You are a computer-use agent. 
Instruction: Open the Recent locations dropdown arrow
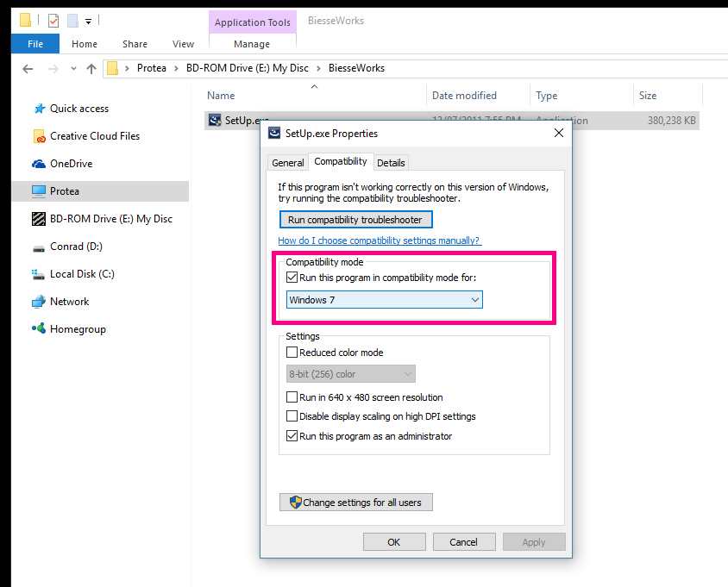[73, 69]
